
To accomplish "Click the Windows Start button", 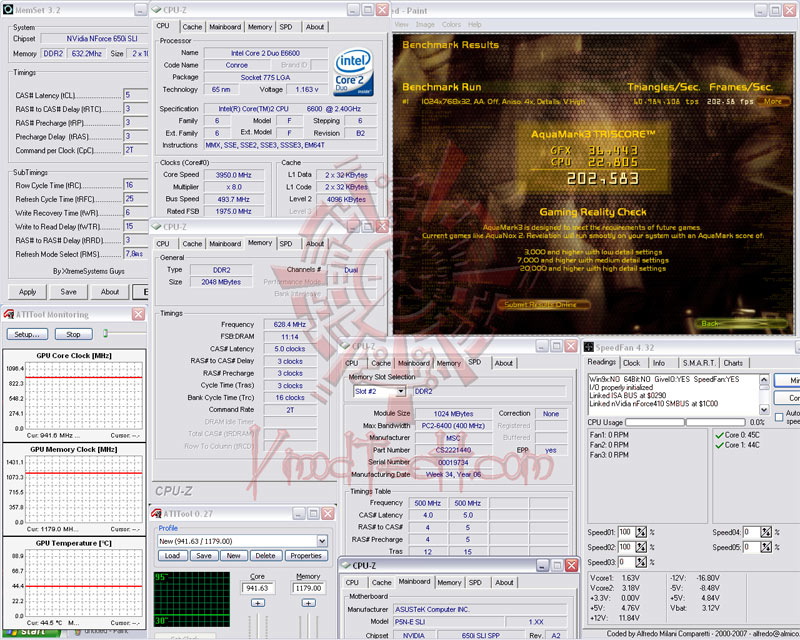I will pos(32,633).
